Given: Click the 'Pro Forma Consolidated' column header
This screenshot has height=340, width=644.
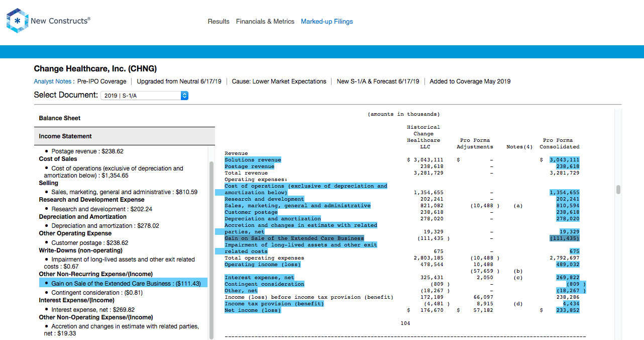Looking at the screenshot, I should pos(560,144).
